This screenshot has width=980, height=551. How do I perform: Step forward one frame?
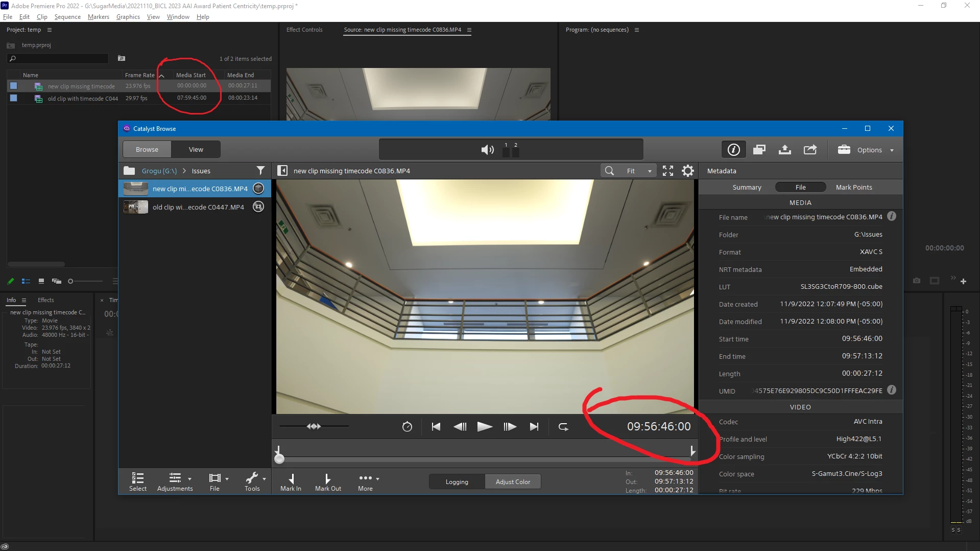click(x=510, y=427)
